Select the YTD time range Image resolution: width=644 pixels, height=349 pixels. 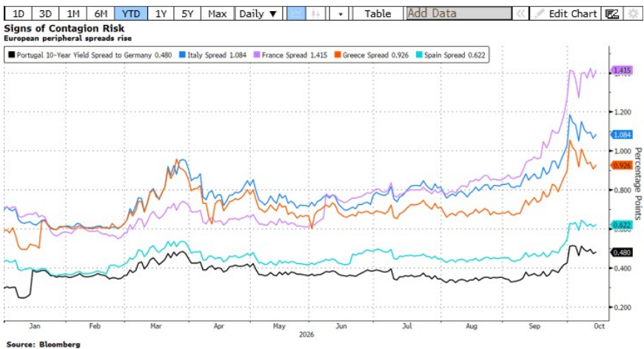coord(131,13)
